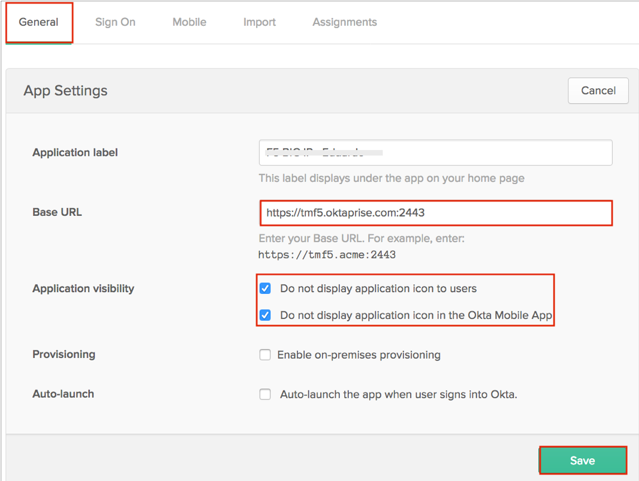Image resolution: width=639 pixels, height=481 pixels.
Task: Click the App Settings heading
Action: pos(65,90)
